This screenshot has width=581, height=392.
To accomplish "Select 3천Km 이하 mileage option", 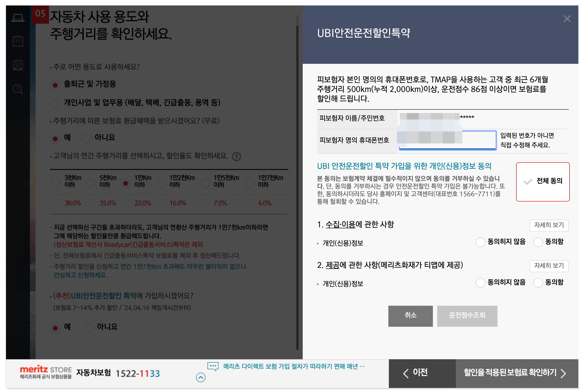I will click(56, 183).
